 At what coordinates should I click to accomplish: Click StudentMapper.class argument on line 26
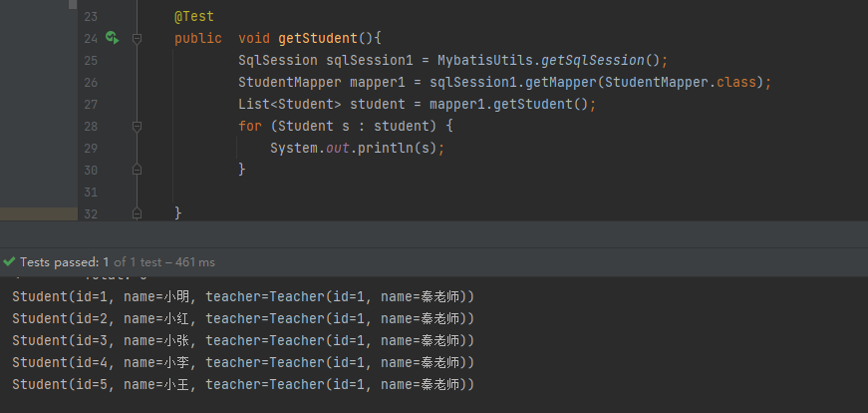681,82
